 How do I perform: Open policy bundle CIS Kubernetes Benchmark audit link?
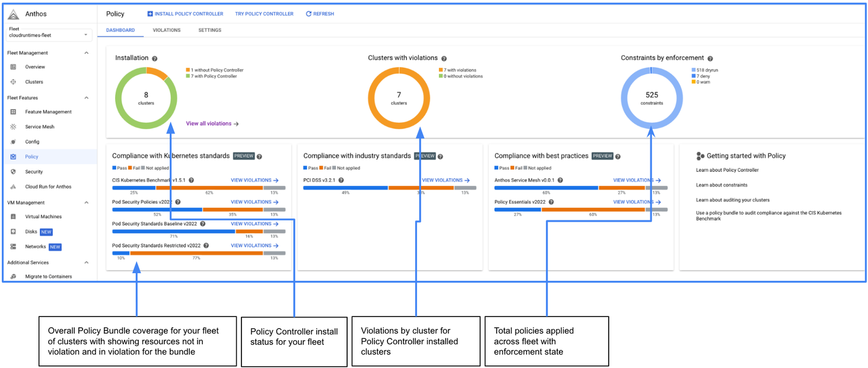click(769, 216)
